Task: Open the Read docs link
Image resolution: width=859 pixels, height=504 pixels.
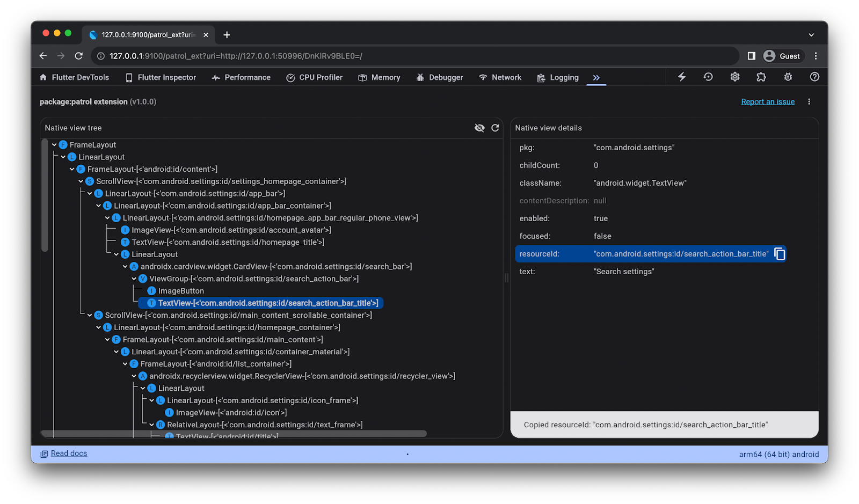Action: pyautogui.click(x=69, y=454)
